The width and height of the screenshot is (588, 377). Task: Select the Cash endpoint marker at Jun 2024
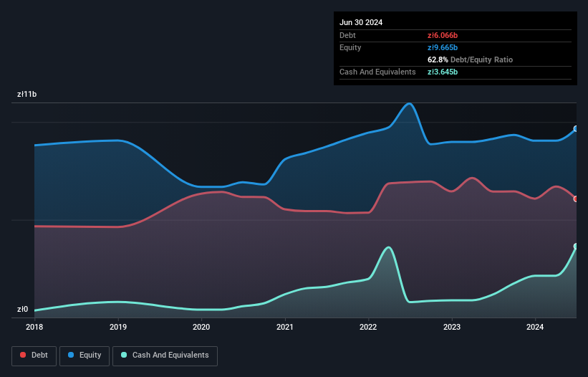(576, 246)
